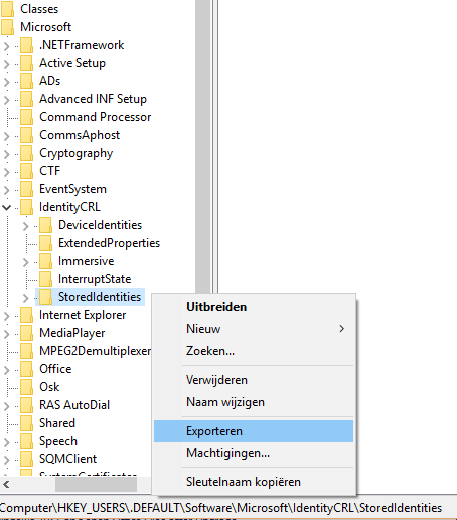This screenshot has width=457, height=520.
Task: Choose Sleutelnaam kopiëren menu entry
Action: (x=253, y=482)
